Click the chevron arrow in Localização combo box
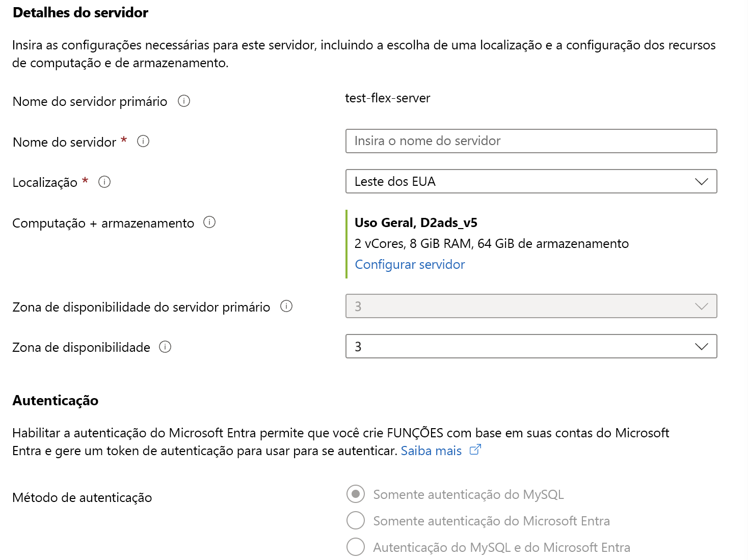Image resolution: width=748 pixels, height=560 pixels. pyautogui.click(x=702, y=181)
